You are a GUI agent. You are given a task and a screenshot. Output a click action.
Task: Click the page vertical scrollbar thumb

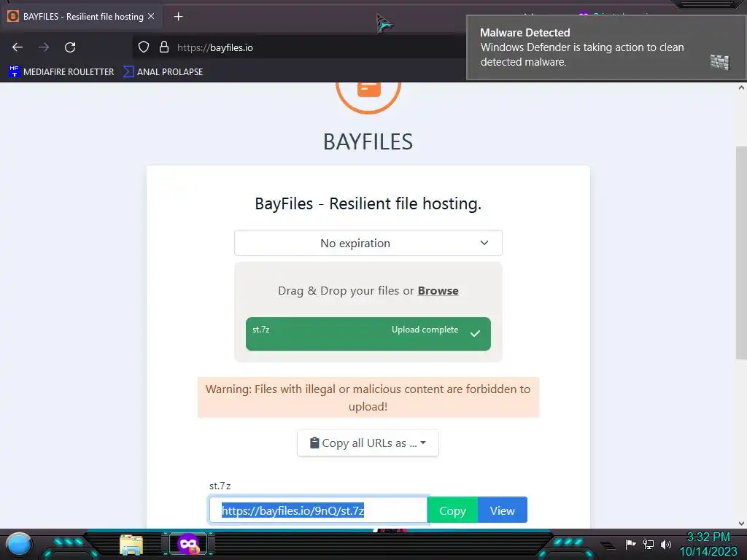point(741,253)
